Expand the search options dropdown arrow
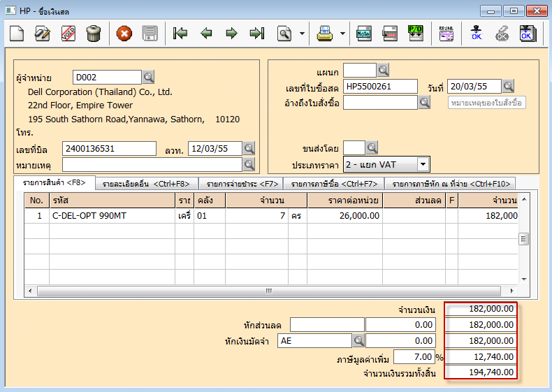This screenshot has height=392, width=552. [302, 33]
